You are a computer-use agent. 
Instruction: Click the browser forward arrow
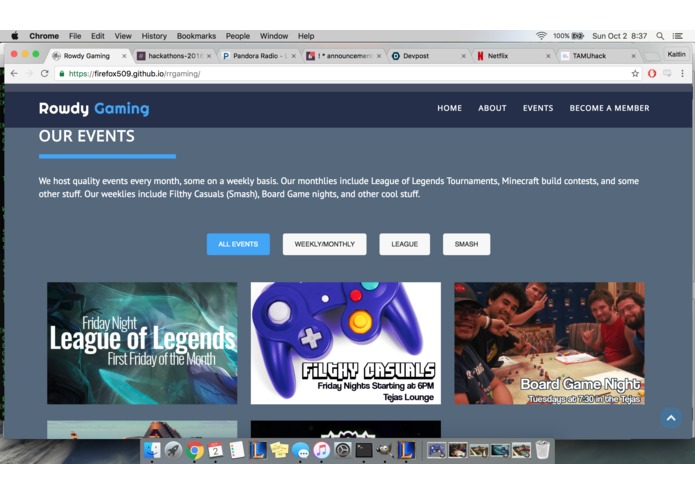pyautogui.click(x=29, y=74)
